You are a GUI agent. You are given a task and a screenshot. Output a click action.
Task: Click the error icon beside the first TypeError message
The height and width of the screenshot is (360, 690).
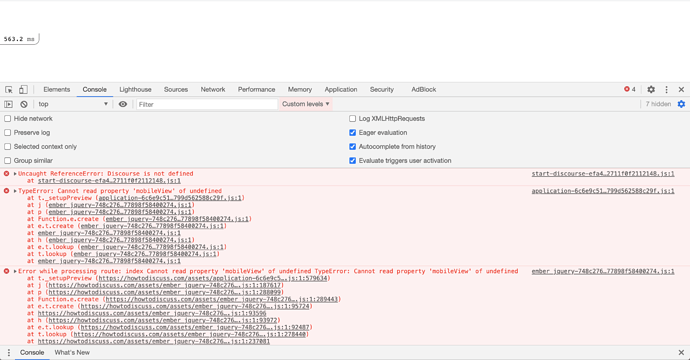click(x=7, y=191)
